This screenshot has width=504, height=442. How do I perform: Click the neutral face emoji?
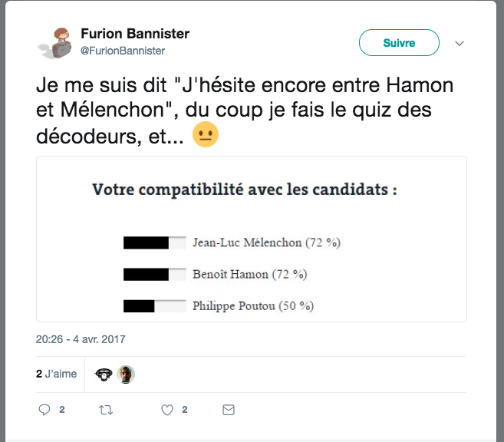207,134
